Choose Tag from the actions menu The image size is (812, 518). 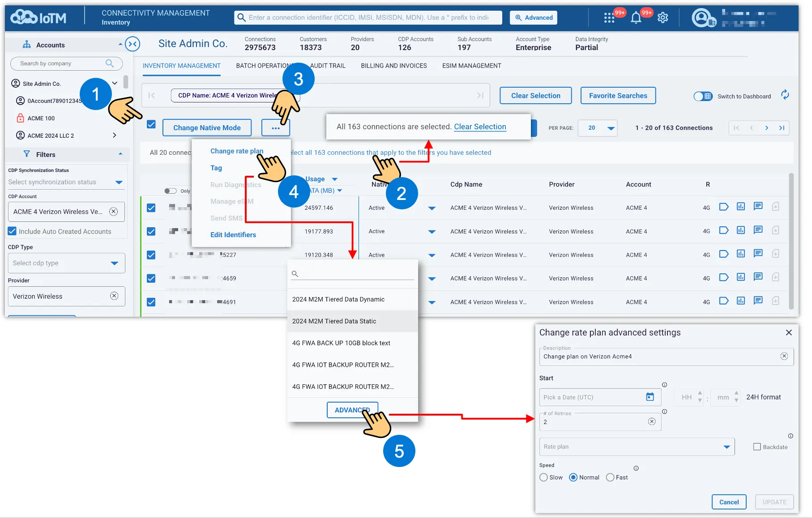click(x=216, y=168)
